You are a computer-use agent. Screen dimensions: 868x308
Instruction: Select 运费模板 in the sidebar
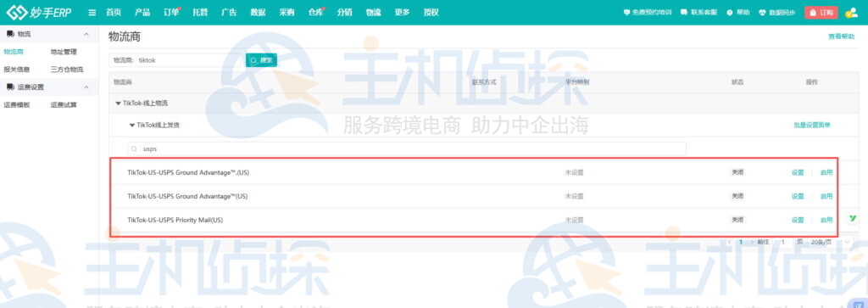17,104
